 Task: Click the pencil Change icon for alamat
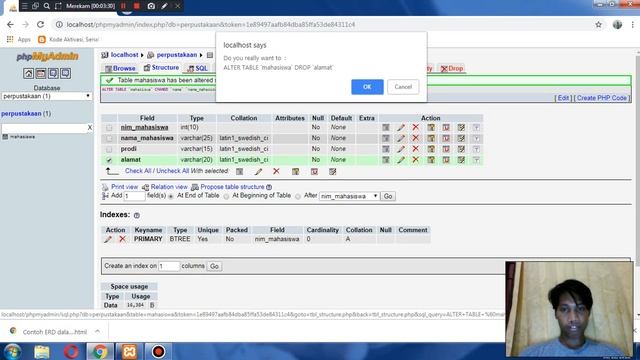click(401, 160)
